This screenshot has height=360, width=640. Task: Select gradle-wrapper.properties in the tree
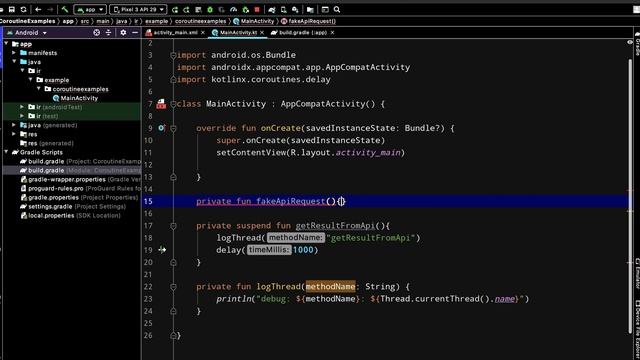[80, 179]
